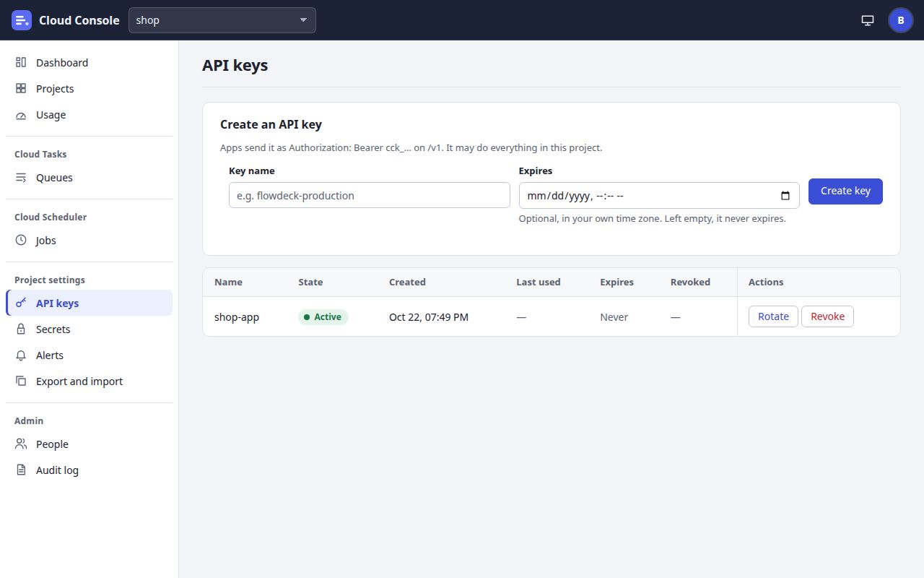Open the Secrets page
This screenshot has width=924, height=578.
tap(89, 329)
